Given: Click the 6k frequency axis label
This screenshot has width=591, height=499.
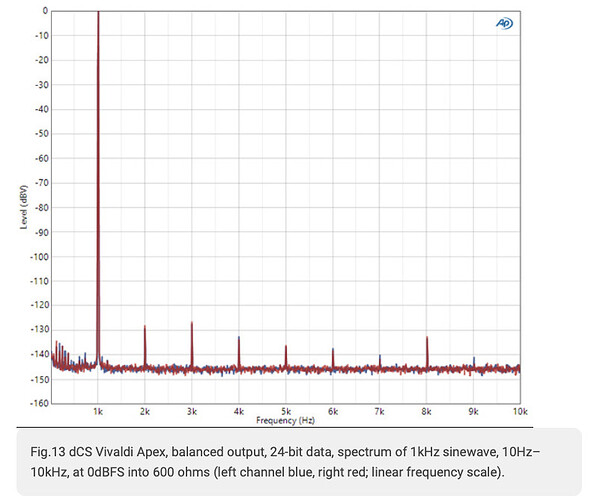Looking at the screenshot, I should 333,412.
